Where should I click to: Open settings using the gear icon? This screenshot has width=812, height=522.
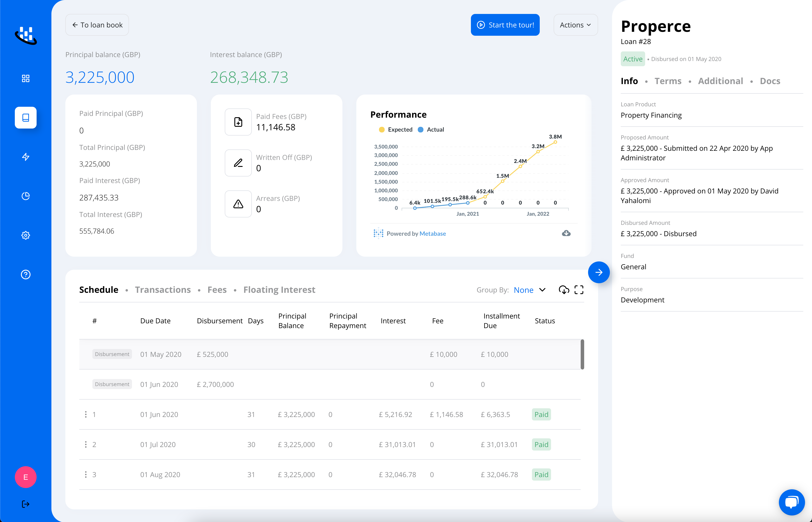pyautogui.click(x=25, y=235)
